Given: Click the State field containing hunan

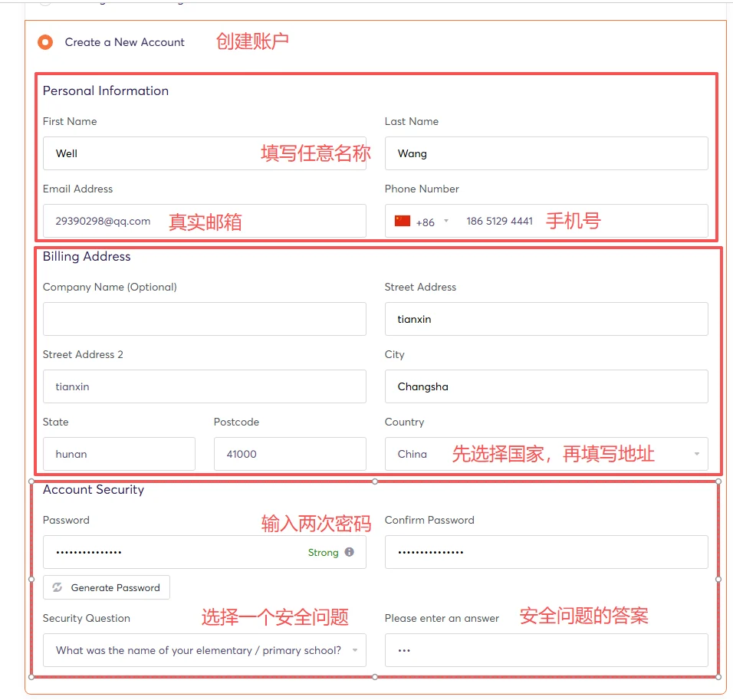Looking at the screenshot, I should (x=119, y=454).
